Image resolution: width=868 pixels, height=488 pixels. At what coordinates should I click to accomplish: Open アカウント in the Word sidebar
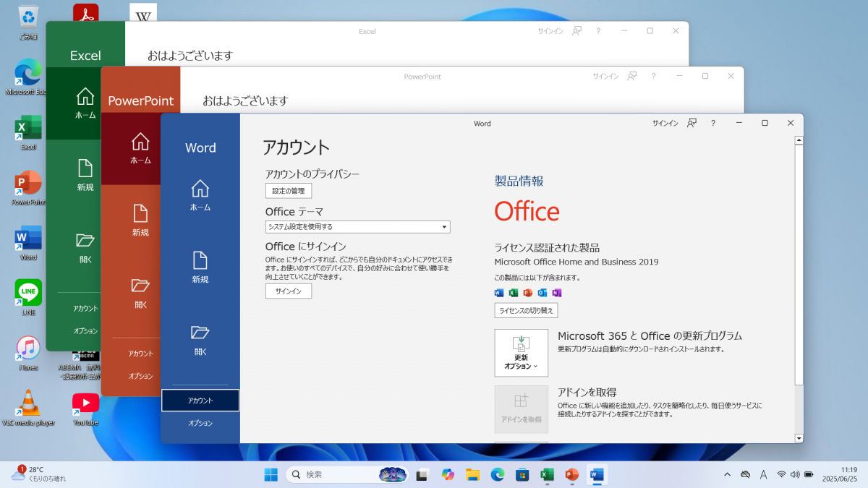pyautogui.click(x=200, y=401)
